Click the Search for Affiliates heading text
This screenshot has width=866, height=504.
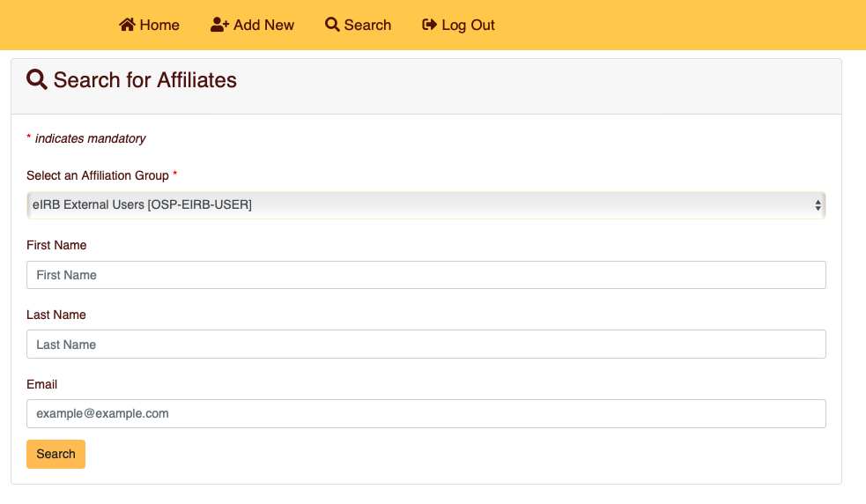coord(145,80)
